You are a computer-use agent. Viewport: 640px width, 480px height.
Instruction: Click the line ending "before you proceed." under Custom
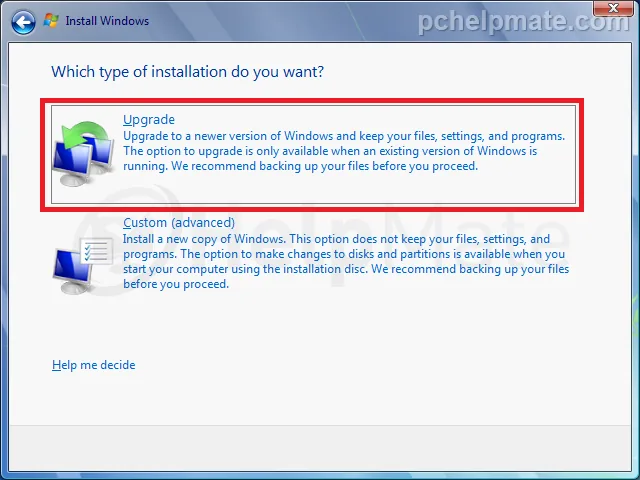(x=176, y=284)
